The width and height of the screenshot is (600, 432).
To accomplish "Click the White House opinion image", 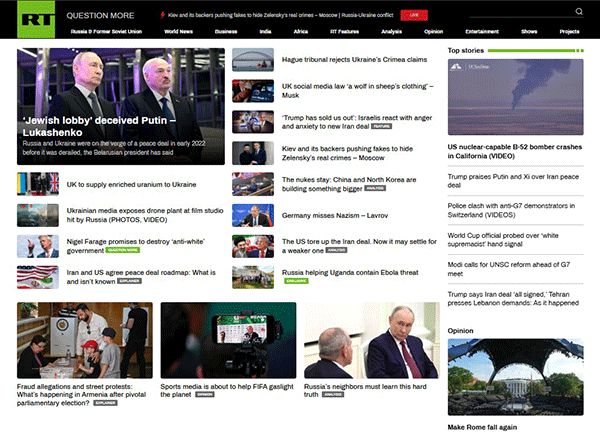I will pos(515,377).
